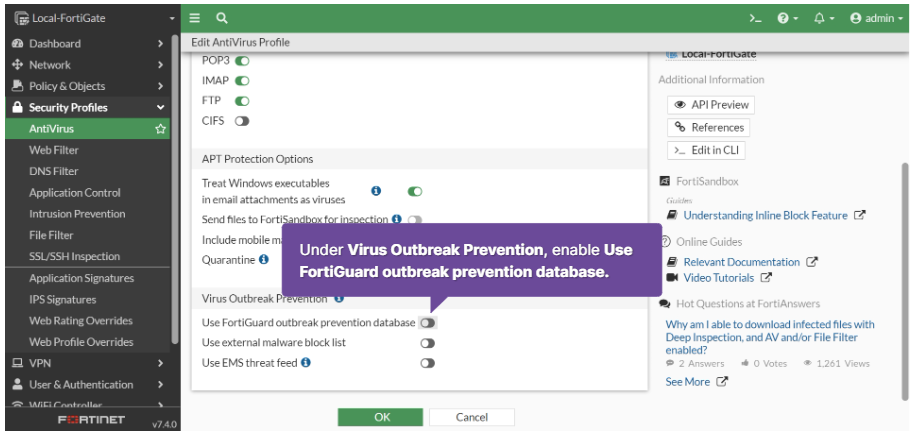
Task: Click the admin user icon
Action: click(856, 19)
